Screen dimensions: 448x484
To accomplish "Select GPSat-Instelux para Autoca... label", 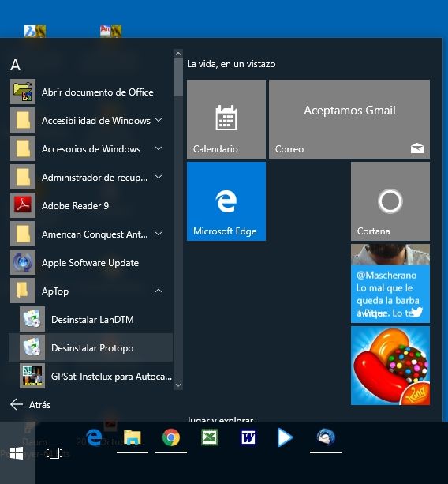I will (112, 377).
